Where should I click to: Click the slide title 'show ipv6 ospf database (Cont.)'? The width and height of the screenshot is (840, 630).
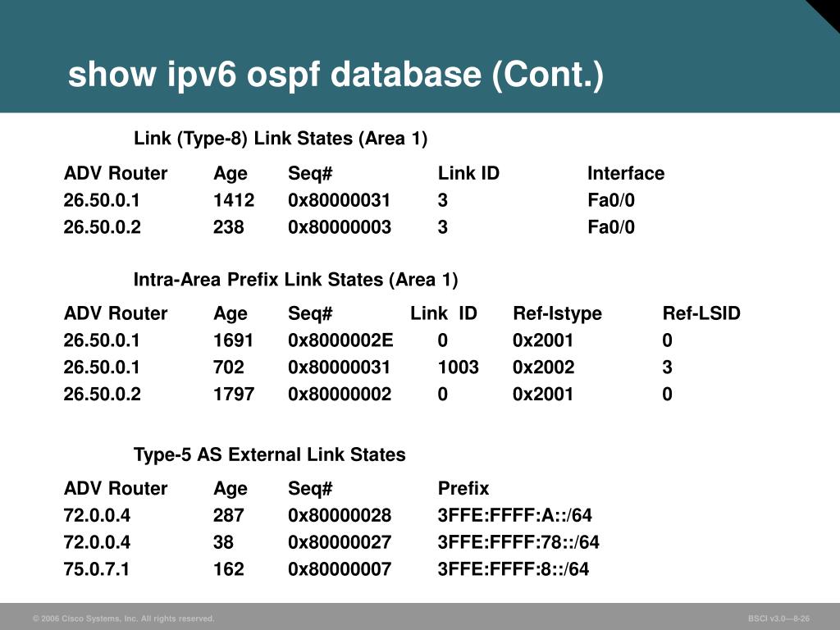pos(336,74)
